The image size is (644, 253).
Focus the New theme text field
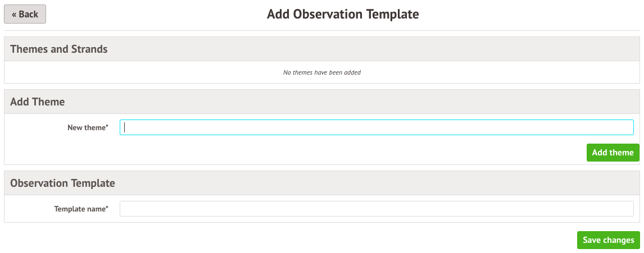(x=377, y=127)
